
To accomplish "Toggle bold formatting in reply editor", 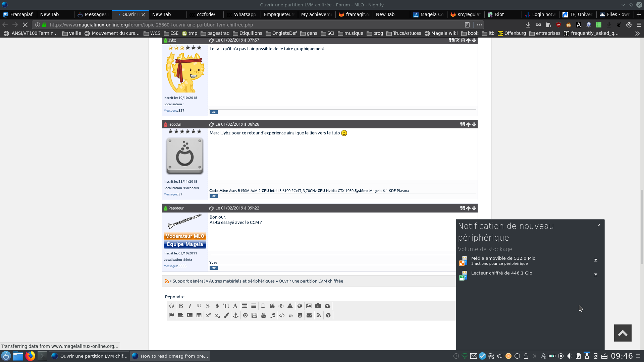I will pyautogui.click(x=181, y=306).
